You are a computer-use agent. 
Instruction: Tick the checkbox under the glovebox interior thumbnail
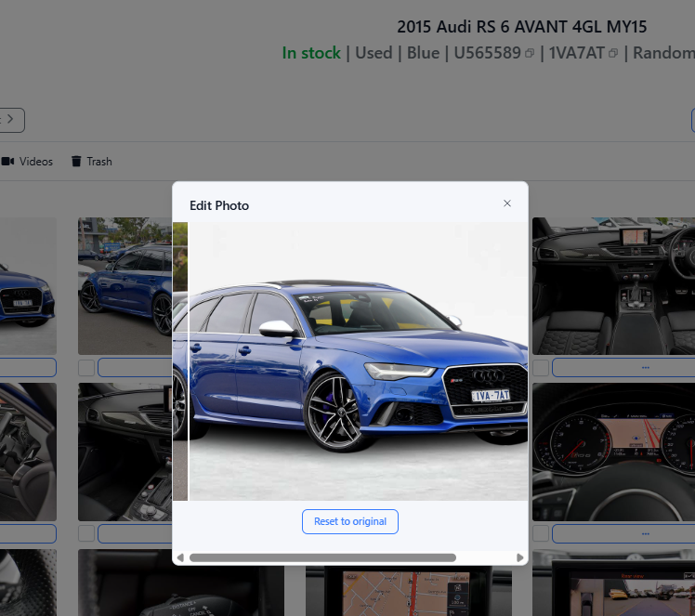point(86,533)
